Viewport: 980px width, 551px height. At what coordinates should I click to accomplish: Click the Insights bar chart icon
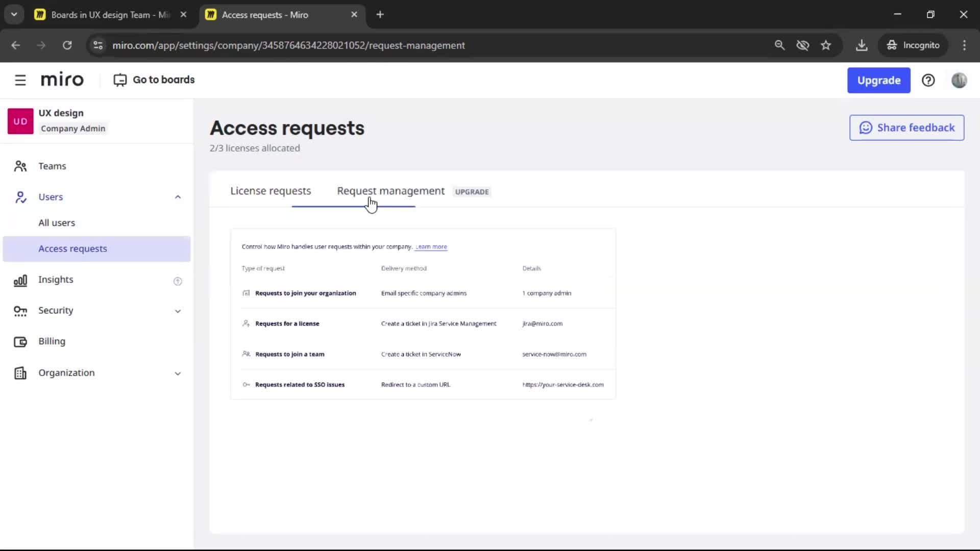(x=20, y=280)
